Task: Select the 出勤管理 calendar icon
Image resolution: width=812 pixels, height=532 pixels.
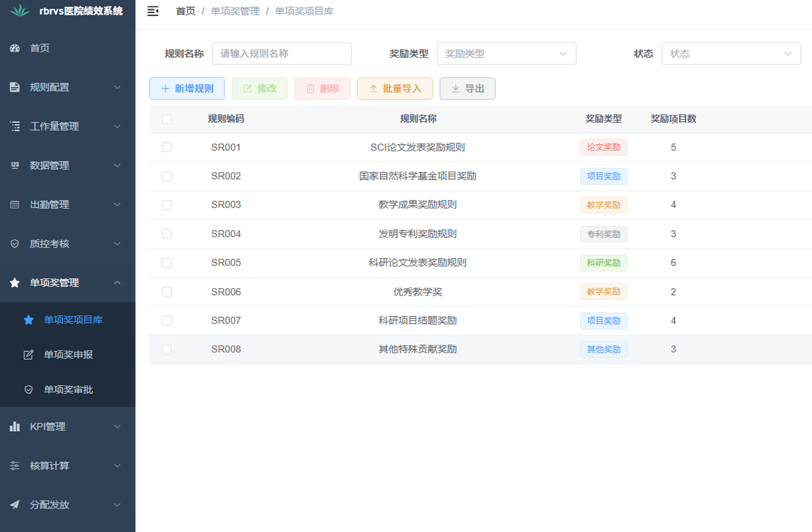Action: tap(14, 204)
